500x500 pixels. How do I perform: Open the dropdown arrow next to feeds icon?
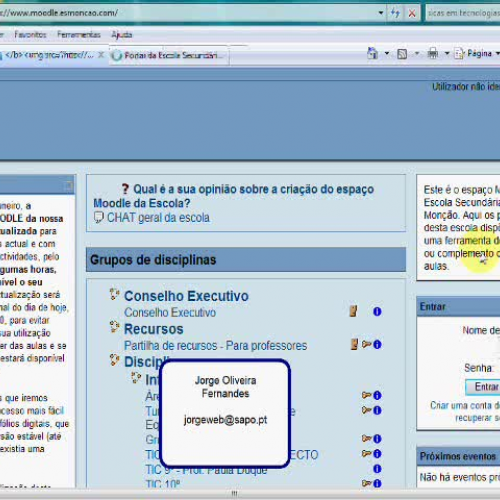tap(417, 53)
